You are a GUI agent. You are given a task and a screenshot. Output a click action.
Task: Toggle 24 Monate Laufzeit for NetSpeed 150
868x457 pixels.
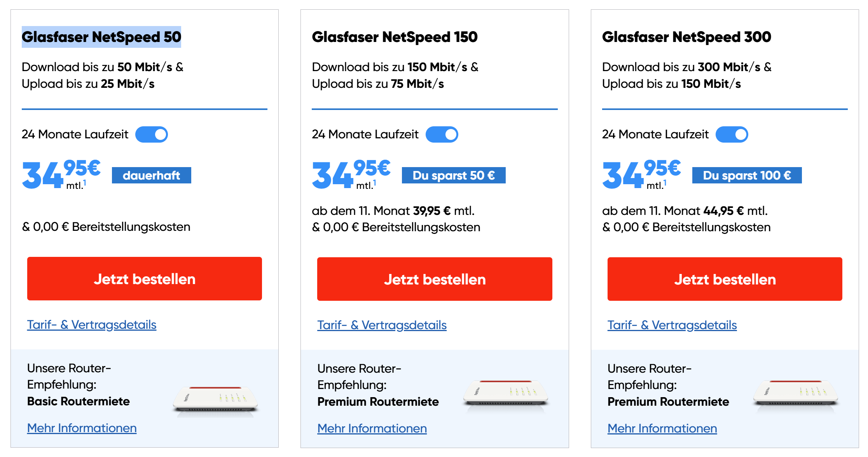(x=442, y=134)
